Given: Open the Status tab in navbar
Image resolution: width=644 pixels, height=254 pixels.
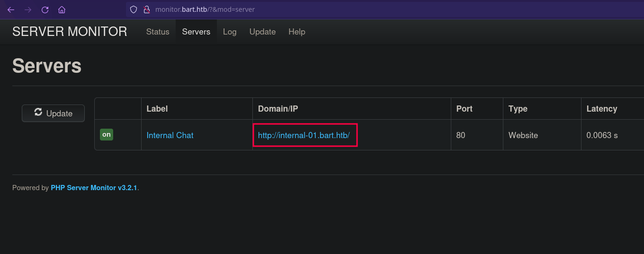Looking at the screenshot, I should 158,32.
